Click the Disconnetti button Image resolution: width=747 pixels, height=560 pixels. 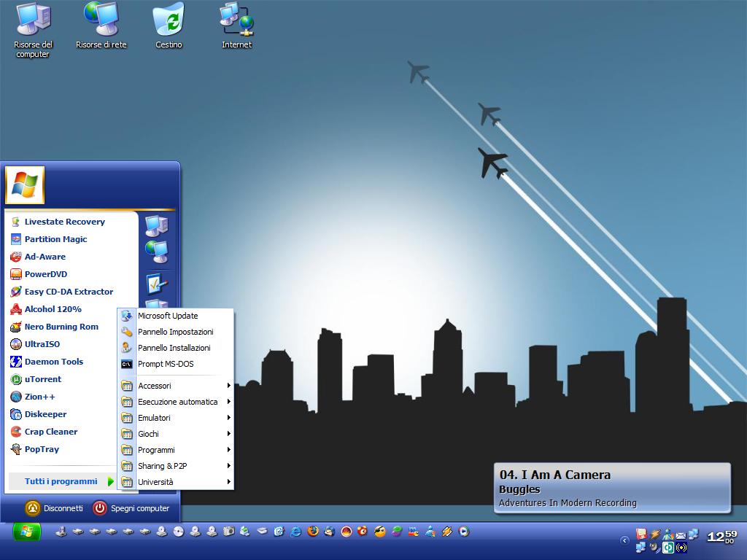[54, 508]
